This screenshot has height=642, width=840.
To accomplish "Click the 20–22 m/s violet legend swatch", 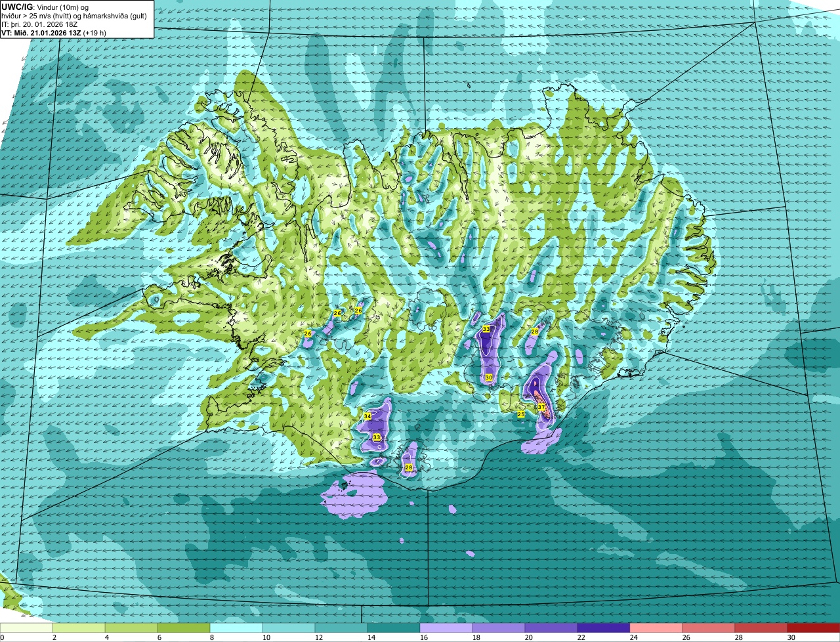I will 551,628.
